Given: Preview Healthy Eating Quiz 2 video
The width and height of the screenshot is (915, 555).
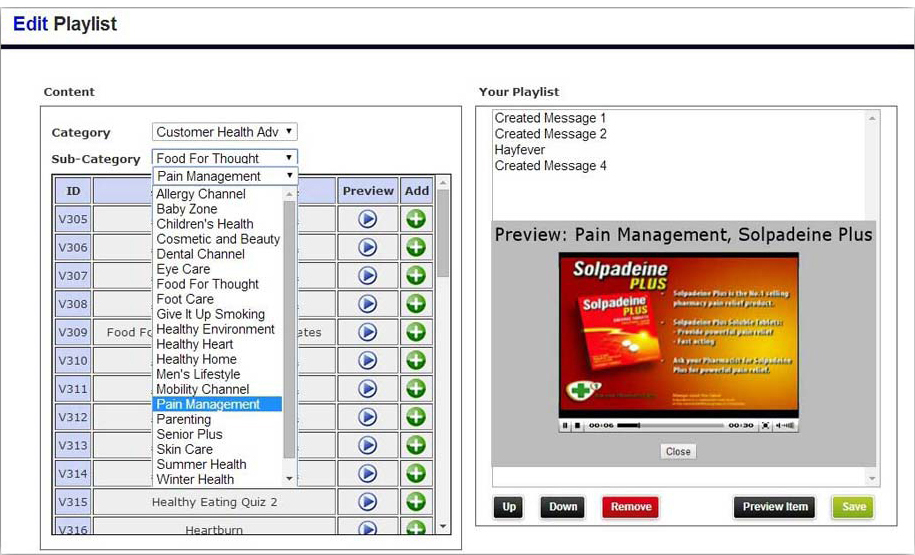Looking at the screenshot, I should point(367,502).
